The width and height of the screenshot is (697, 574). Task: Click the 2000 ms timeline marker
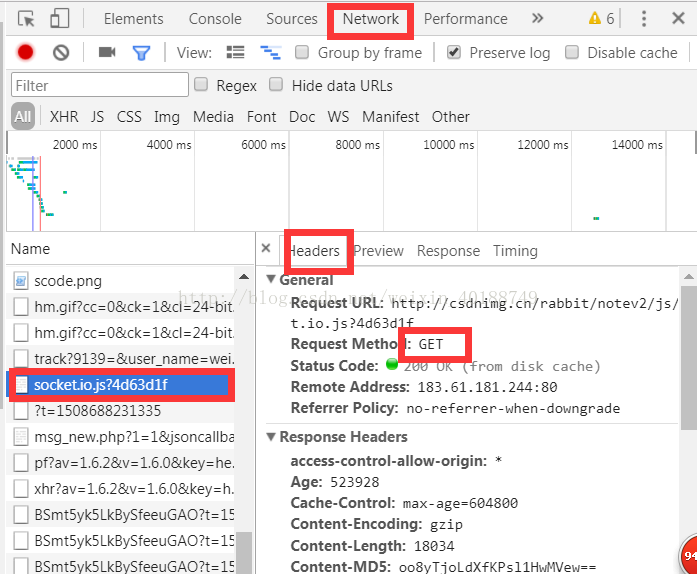point(75,145)
